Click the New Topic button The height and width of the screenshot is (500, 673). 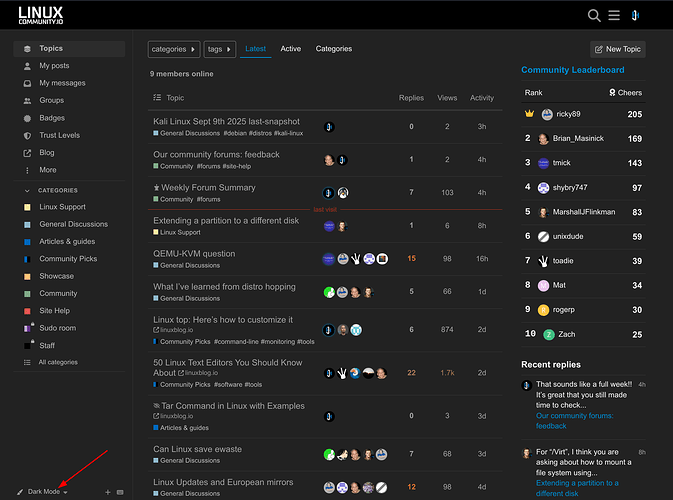[x=617, y=49]
